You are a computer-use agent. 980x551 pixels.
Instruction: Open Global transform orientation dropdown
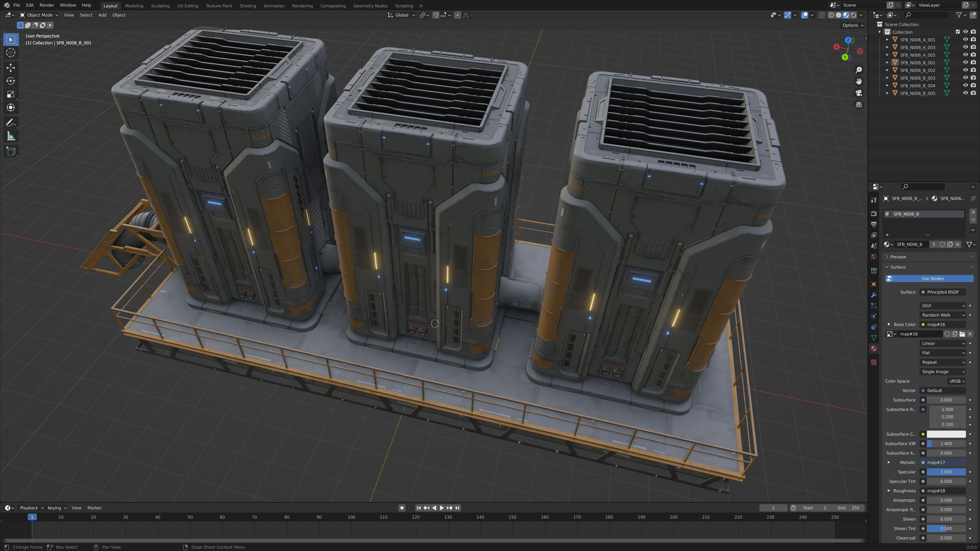[x=401, y=15]
